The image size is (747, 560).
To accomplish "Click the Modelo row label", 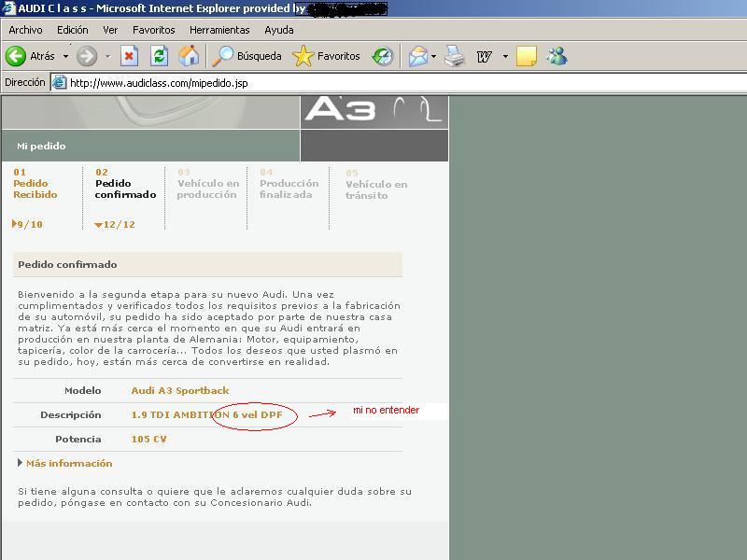I will pos(83,390).
